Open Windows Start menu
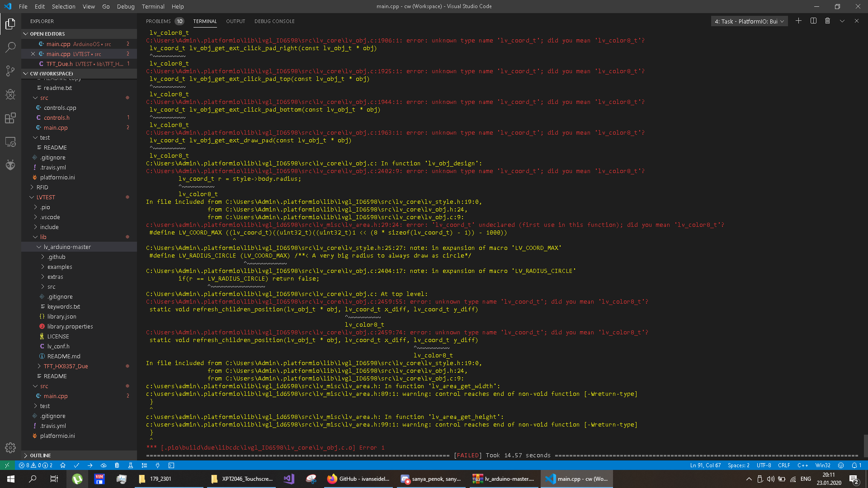 [11, 479]
